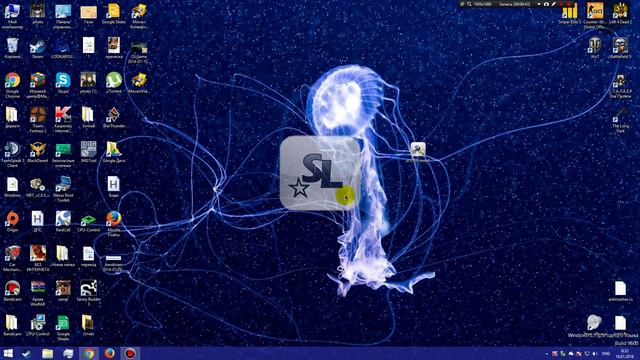This screenshot has height=360, width=640.
Task: Select the uTorrent desktop icon
Action: [114, 83]
